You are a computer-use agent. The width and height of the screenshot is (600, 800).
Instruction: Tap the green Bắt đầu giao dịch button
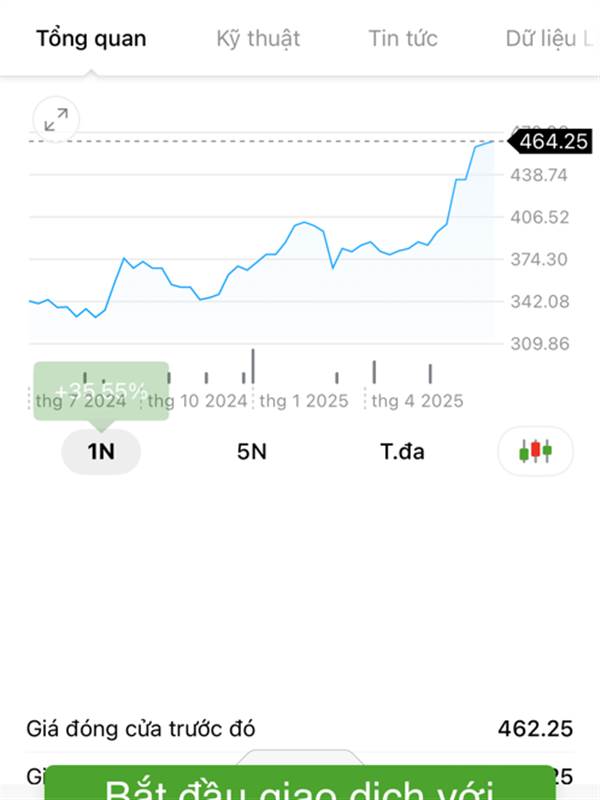click(x=300, y=783)
